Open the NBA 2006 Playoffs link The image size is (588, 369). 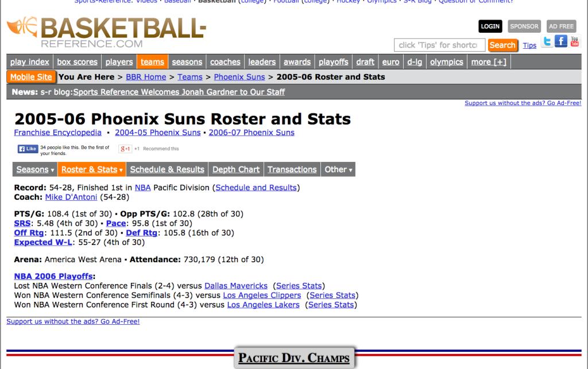point(53,276)
